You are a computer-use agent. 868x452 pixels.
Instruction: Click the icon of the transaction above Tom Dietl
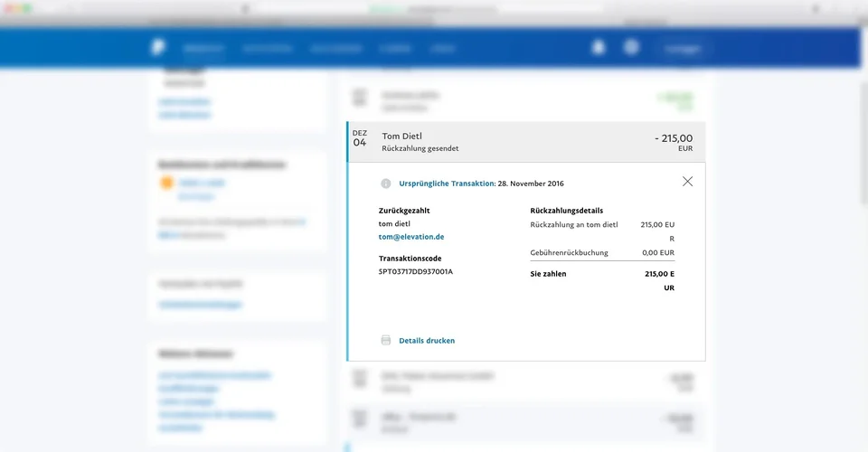360,99
